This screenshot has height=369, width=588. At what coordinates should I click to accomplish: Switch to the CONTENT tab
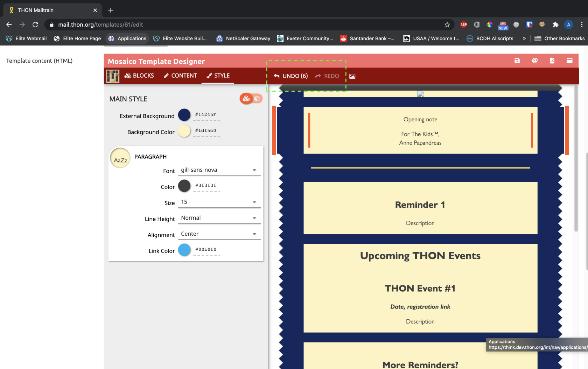click(180, 76)
